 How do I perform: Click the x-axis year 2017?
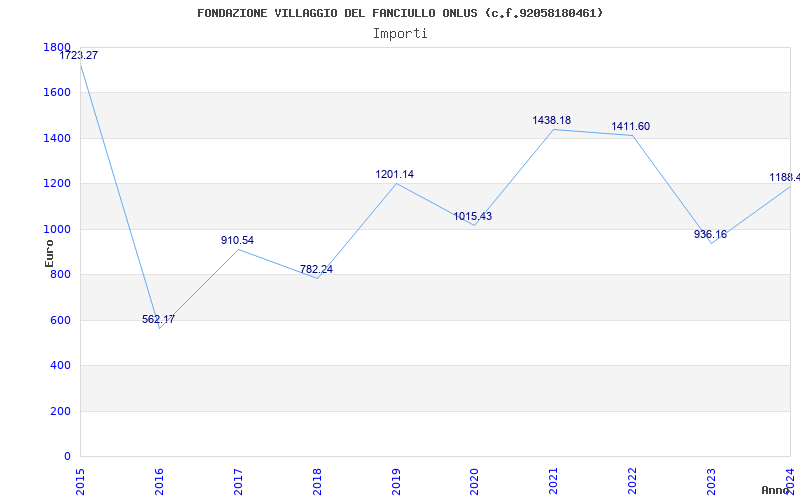tap(238, 481)
